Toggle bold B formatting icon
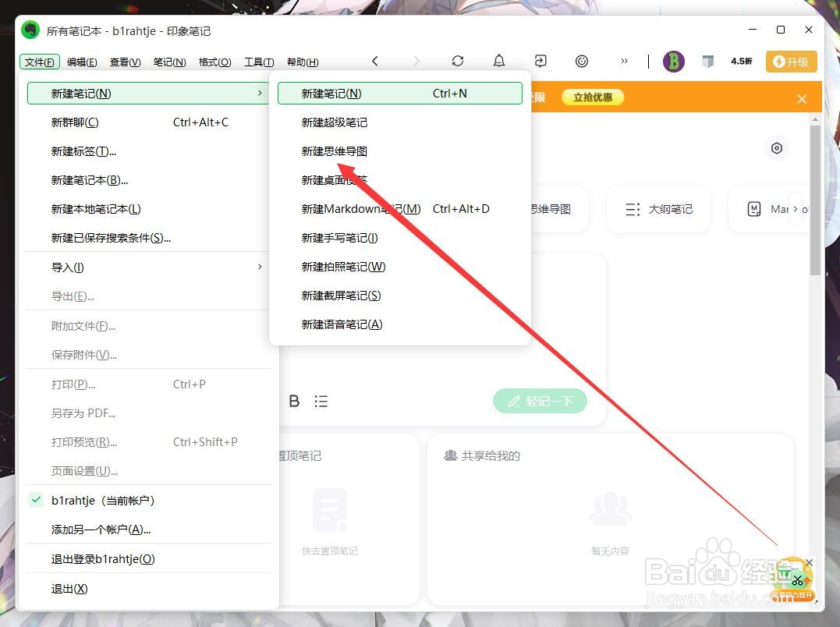The image size is (840, 627). [294, 401]
